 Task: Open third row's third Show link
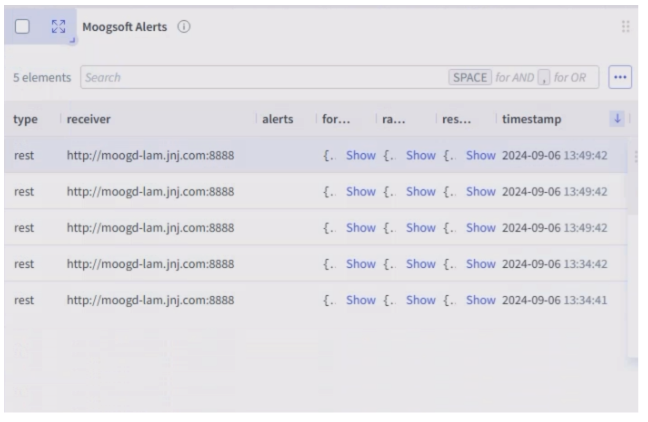pos(481,228)
